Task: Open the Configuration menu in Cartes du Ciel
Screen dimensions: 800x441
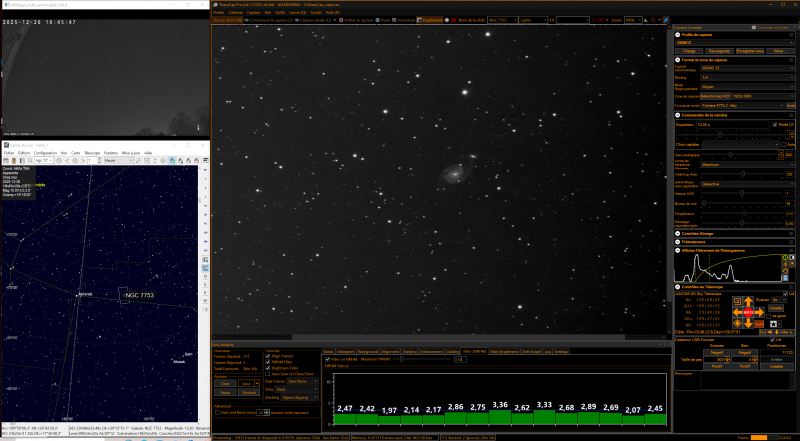Action: pyautogui.click(x=45, y=153)
